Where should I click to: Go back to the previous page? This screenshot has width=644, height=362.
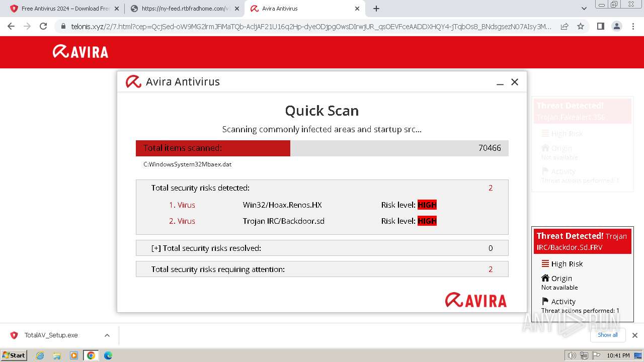[11, 26]
